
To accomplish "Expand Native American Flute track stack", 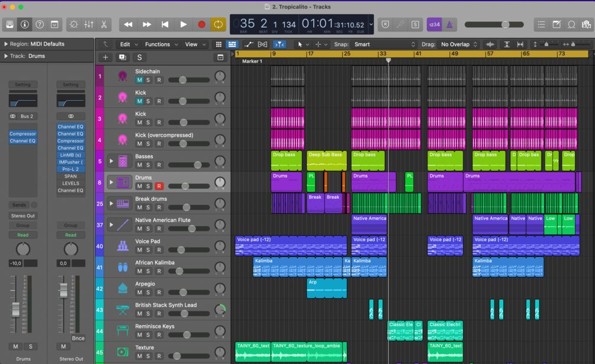I will coord(111,225).
